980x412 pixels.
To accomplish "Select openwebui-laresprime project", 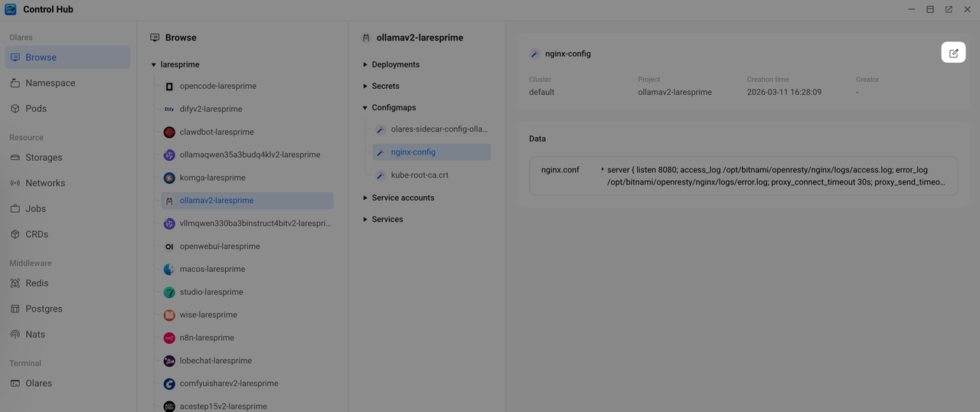I will tap(247, 247).
